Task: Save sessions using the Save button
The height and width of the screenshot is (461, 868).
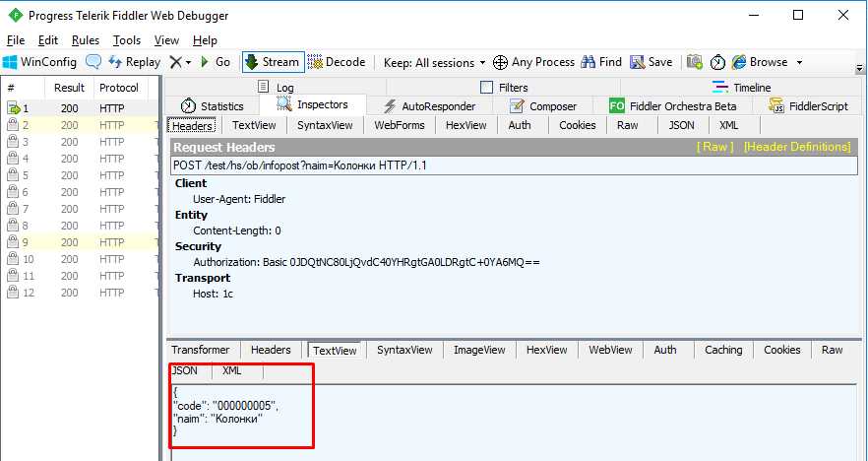Action: coord(651,62)
